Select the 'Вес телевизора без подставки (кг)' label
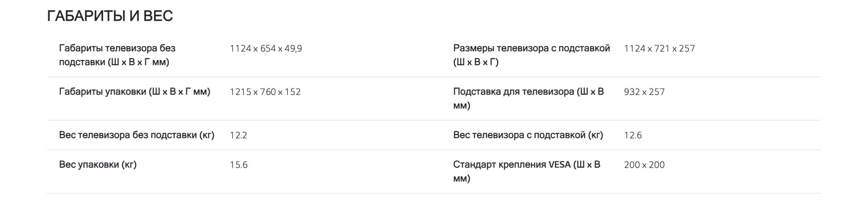The image size is (868, 208). (x=136, y=135)
